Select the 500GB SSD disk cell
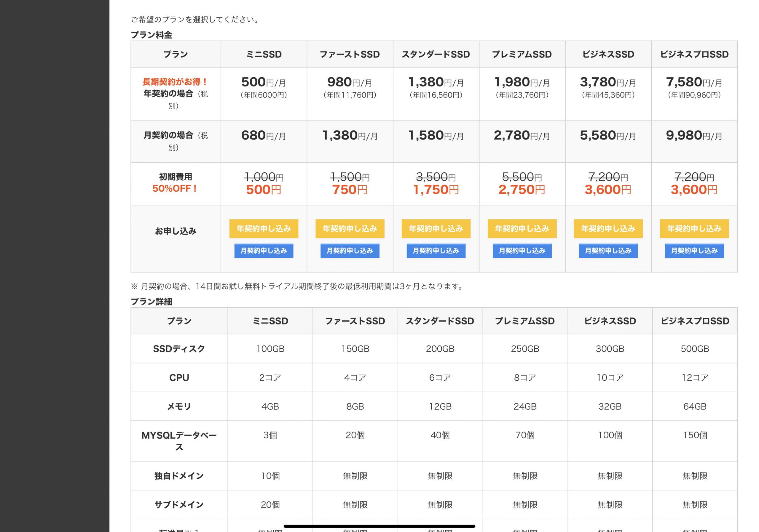 695,349
